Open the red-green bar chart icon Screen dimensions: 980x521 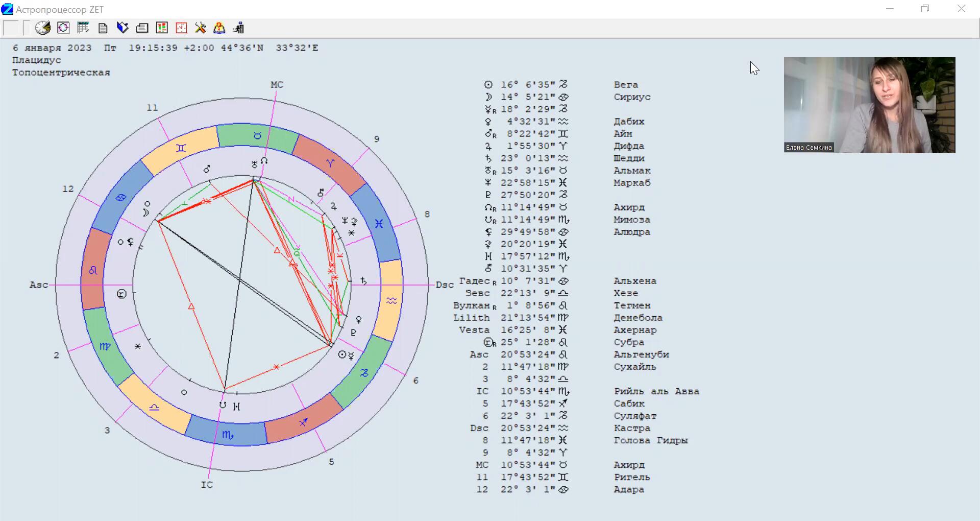click(x=162, y=28)
